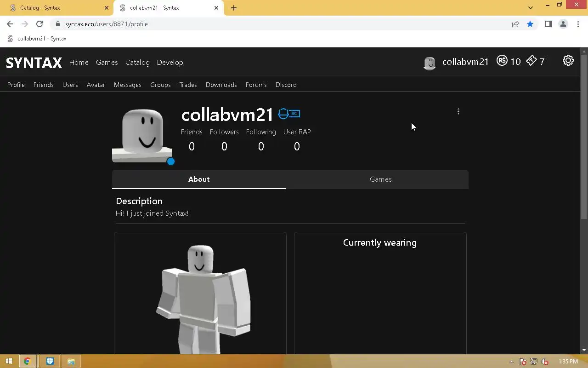588x368 pixels.
Task: Click the Followers count on profile
Action: (224, 146)
